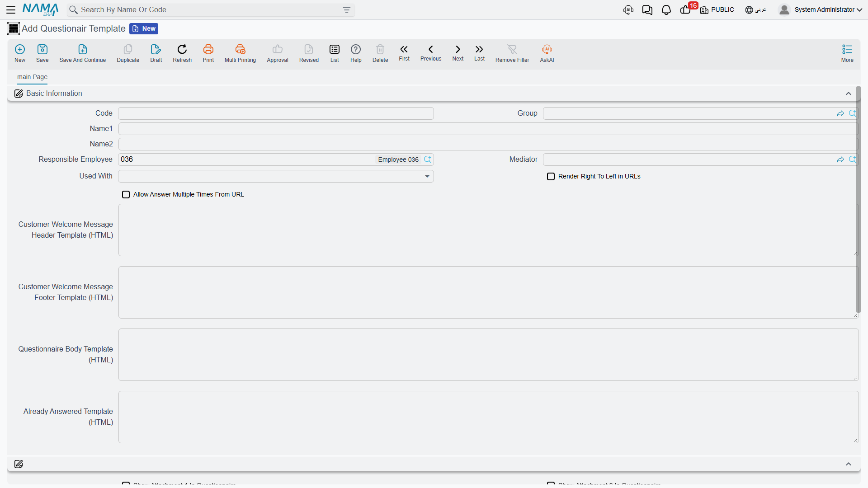Save the questionnaire template
The image size is (868, 488).
coord(42,53)
